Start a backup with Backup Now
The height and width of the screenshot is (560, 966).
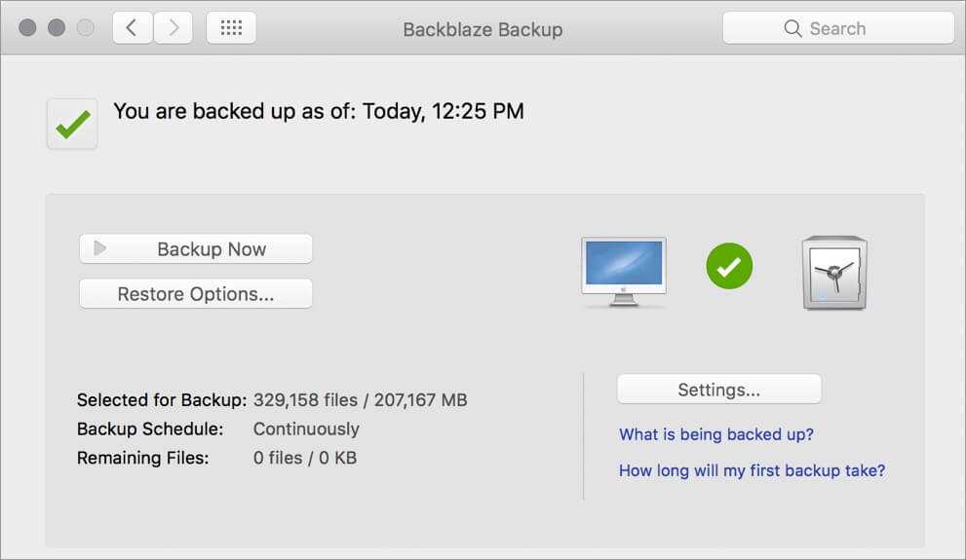point(196,249)
